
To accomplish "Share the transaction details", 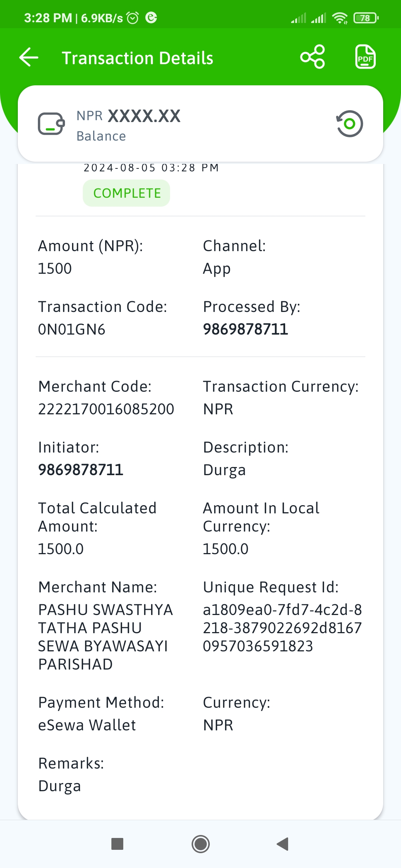I will click(x=313, y=57).
